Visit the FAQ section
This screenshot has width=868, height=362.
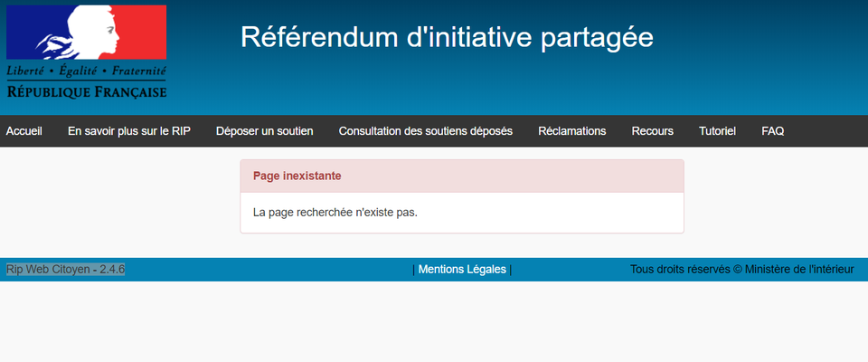(773, 131)
